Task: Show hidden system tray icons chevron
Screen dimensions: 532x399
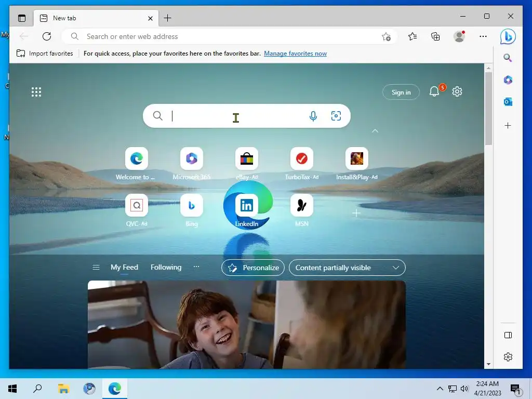Action: 440,389
